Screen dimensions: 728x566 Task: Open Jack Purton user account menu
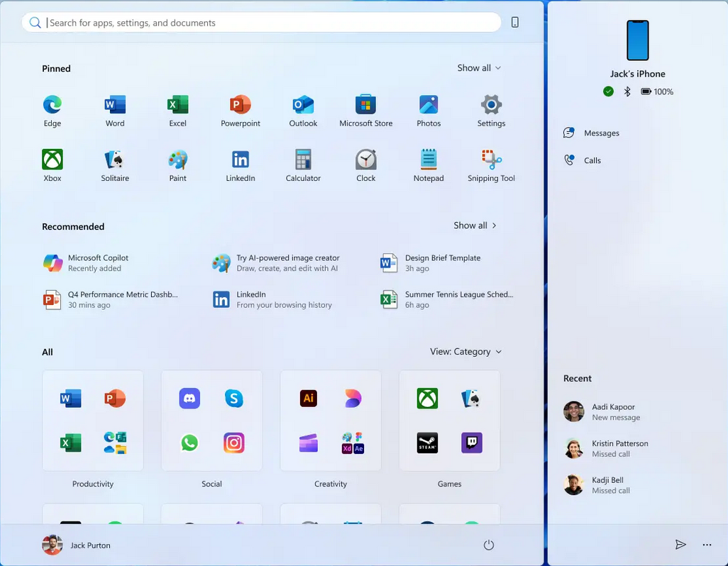point(77,545)
